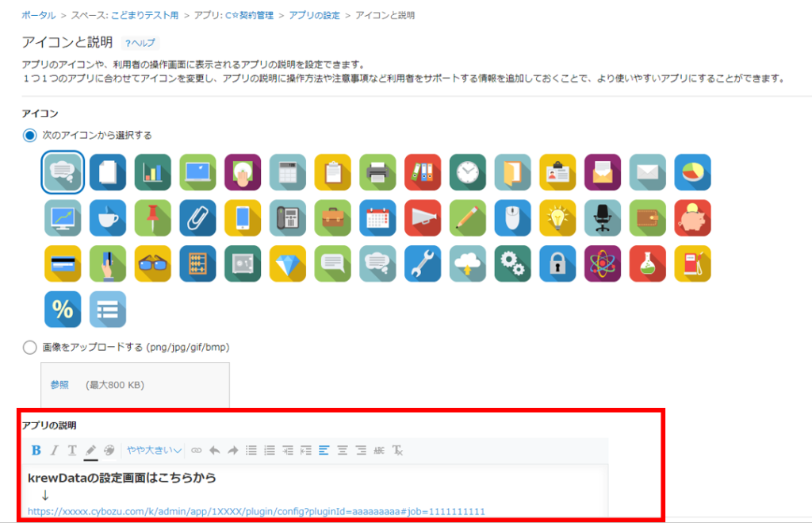Toggle bold formatting in description editor
Viewport: 812px width, 523px height.
click(36, 450)
